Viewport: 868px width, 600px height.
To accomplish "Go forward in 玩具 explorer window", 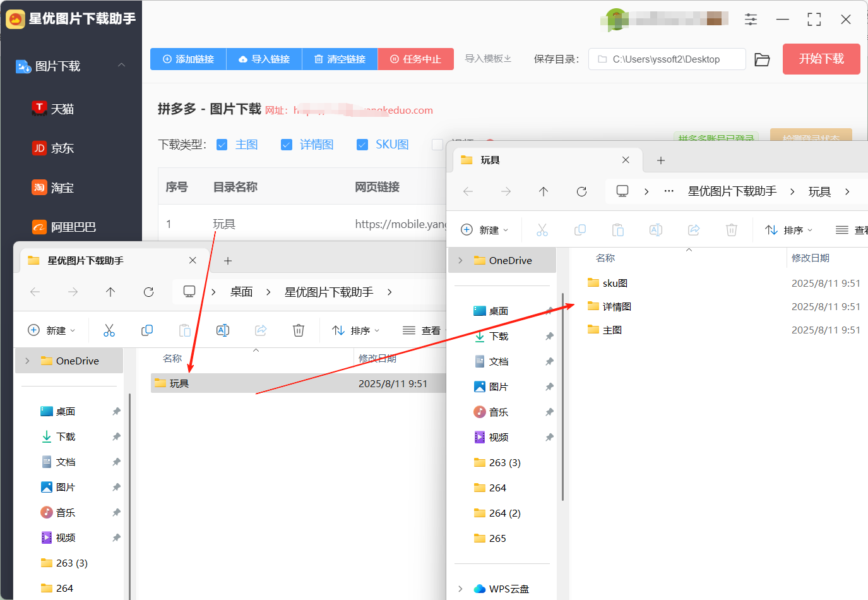I will coord(506,191).
